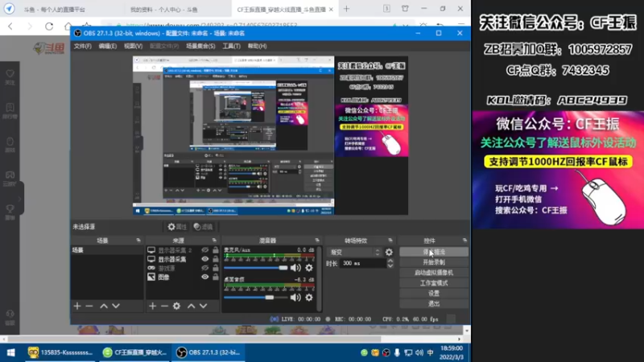Click the browser refresh button

(x=49, y=27)
